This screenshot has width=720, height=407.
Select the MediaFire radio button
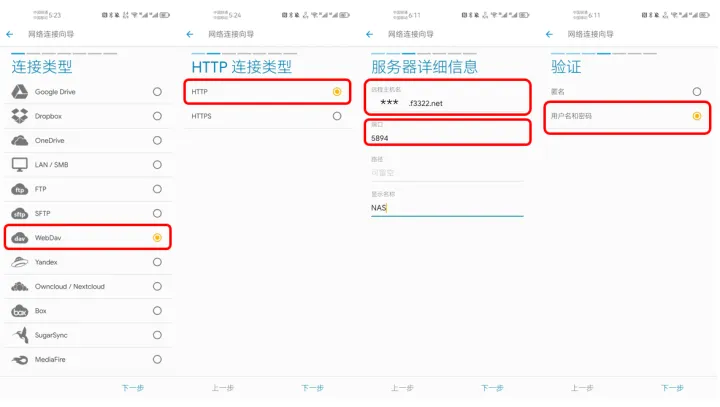tap(157, 359)
